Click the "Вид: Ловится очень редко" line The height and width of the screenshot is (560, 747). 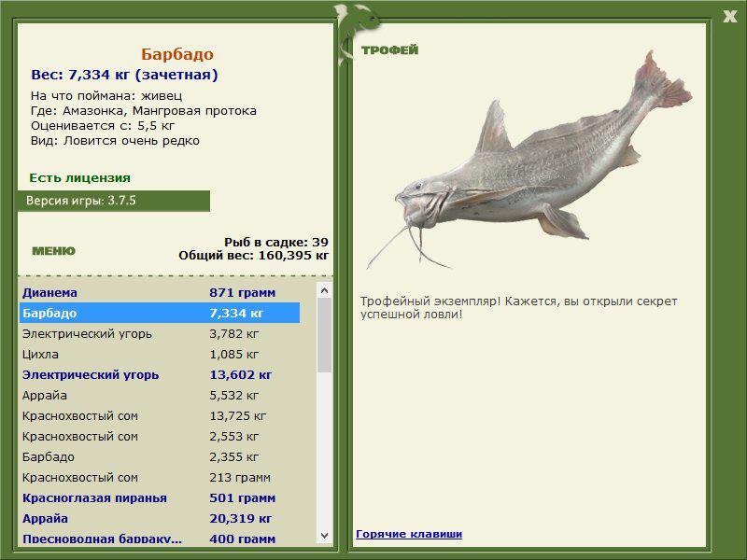tap(115, 141)
